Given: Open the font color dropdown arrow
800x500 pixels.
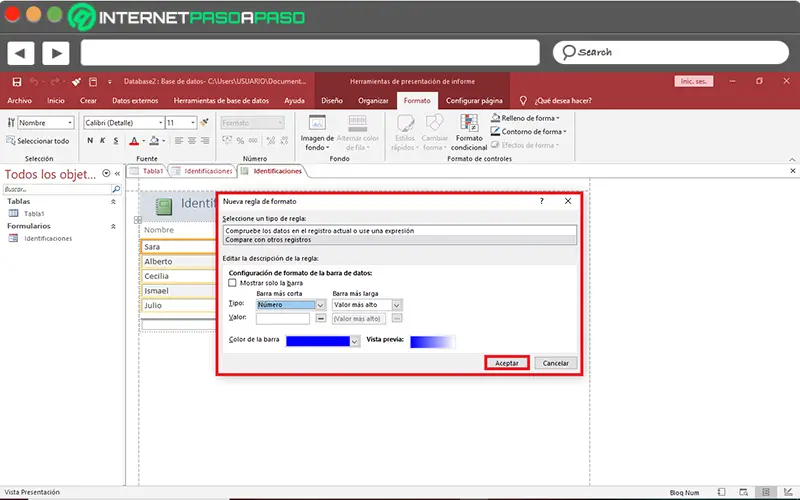Looking at the screenshot, I should click(143, 141).
